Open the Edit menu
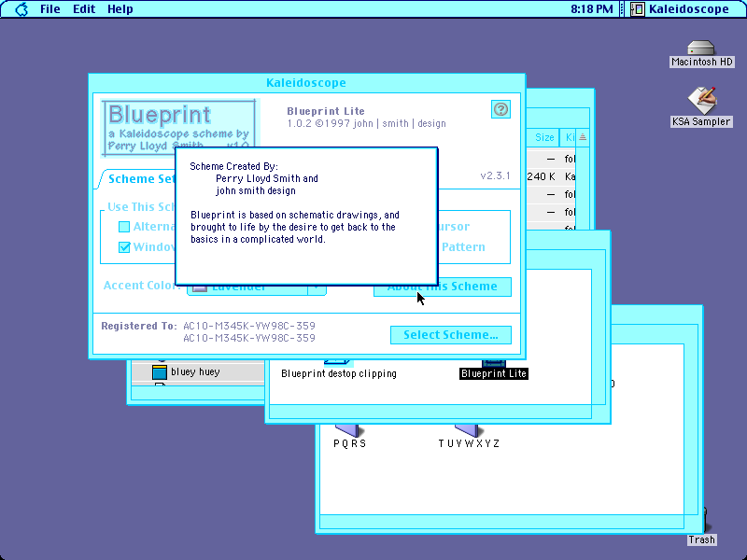Image resolution: width=747 pixels, height=560 pixels. tap(84, 9)
